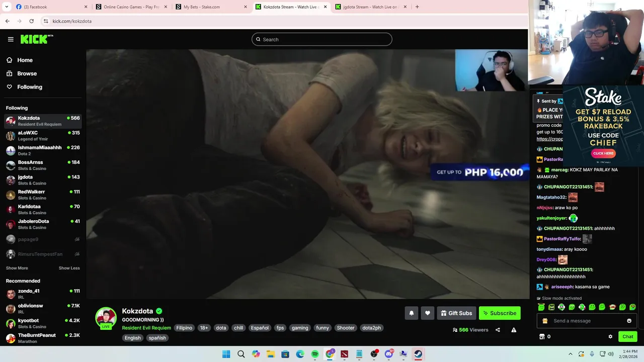
Task: Open recommended channel oblivionsw
Action: coord(43,309)
